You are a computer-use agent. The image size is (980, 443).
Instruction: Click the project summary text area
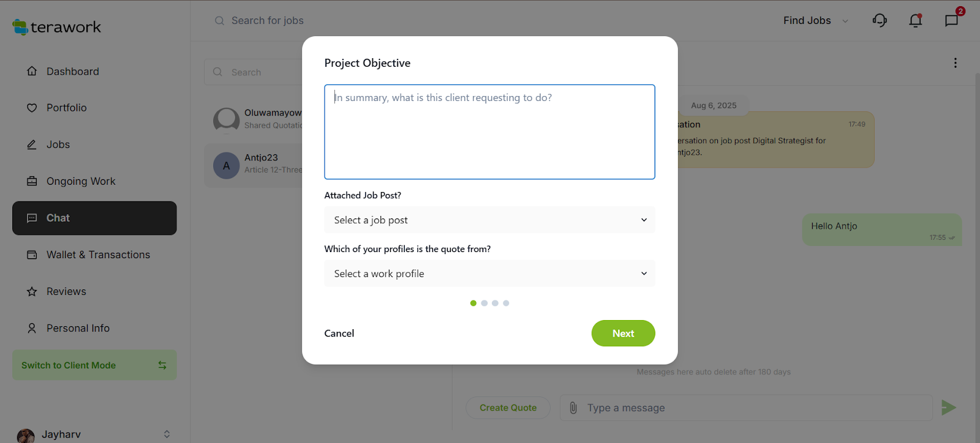489,132
